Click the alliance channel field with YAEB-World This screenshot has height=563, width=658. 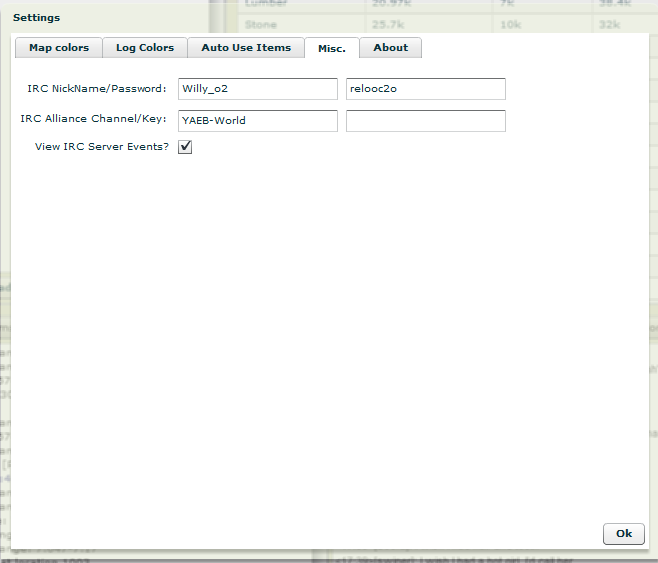coord(257,121)
